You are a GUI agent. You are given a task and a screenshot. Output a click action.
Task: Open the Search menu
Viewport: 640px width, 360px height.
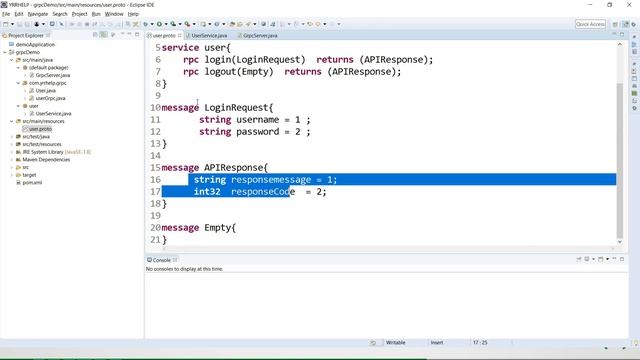tap(60, 14)
